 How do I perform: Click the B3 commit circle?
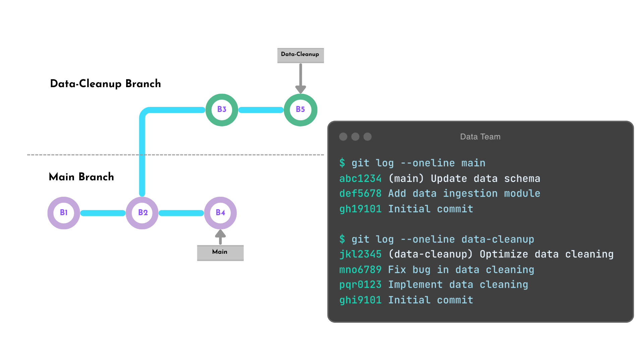coord(222,110)
